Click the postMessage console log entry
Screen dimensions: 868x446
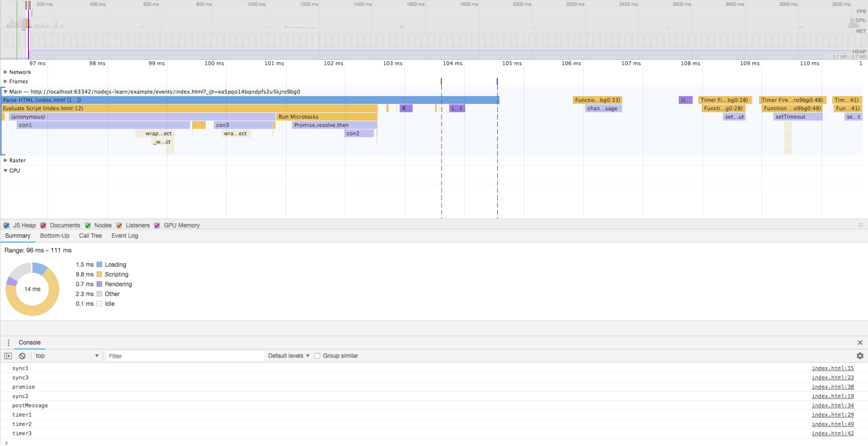pos(30,405)
